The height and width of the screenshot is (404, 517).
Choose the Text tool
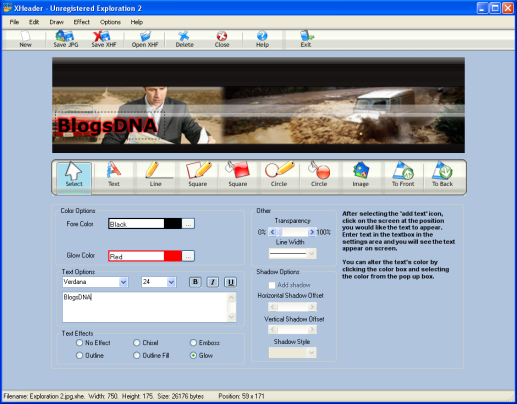click(x=114, y=174)
